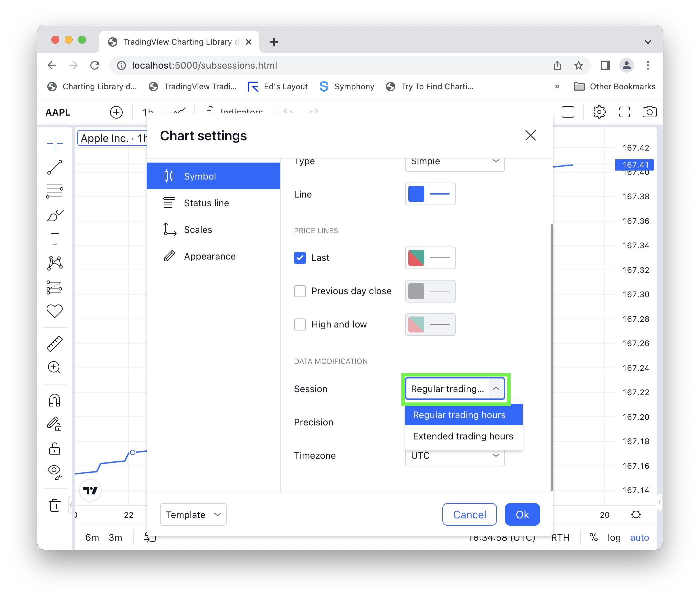Image resolution: width=700 pixels, height=599 pixels.
Task: Remove drawings via the trash icon
Action: (x=55, y=505)
